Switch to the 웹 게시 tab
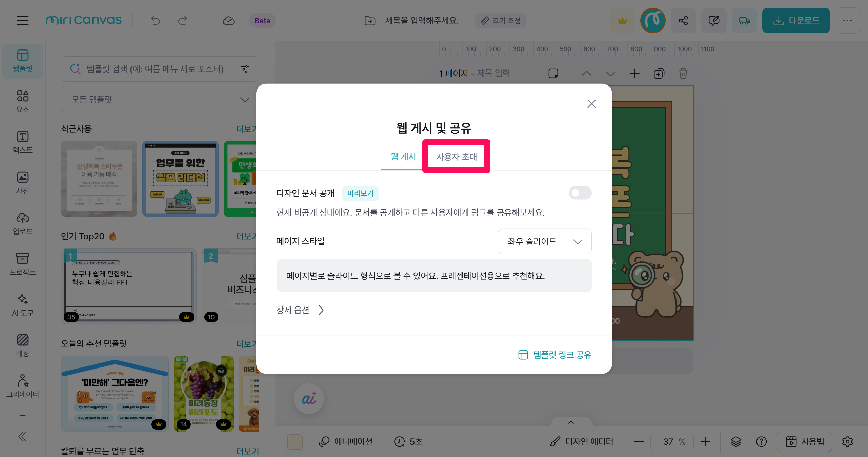 403,156
